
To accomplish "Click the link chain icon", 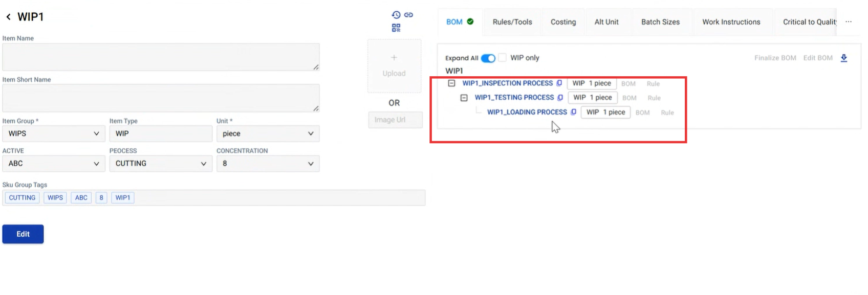I will 408,15.
